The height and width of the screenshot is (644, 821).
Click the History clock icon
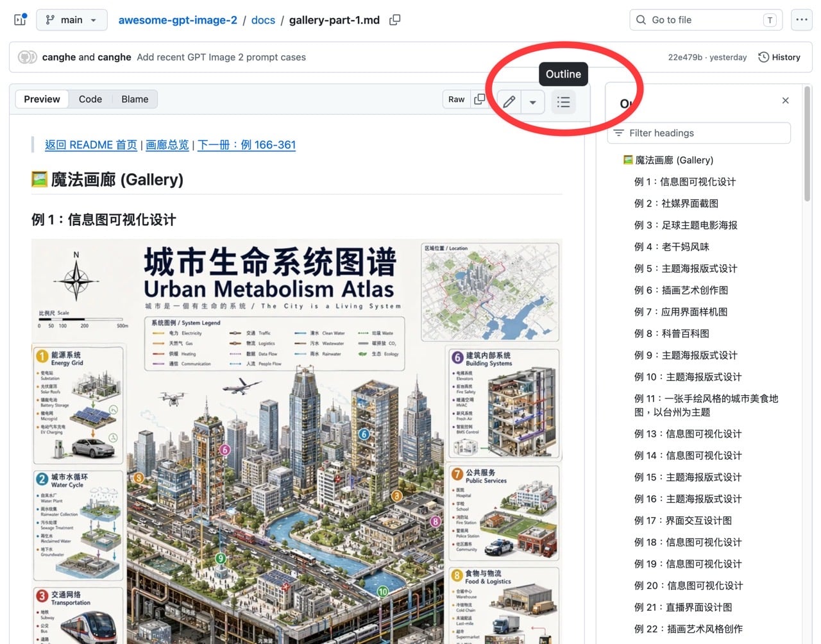pos(763,57)
